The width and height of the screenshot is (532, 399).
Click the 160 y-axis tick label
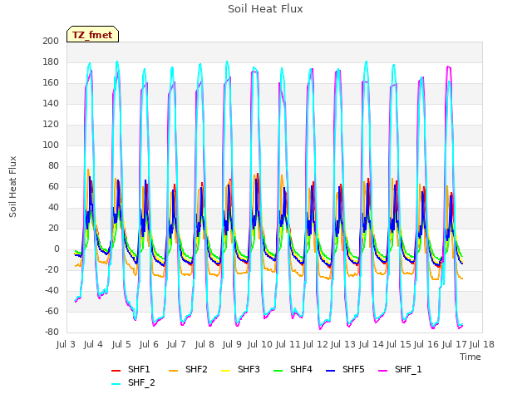pyautogui.click(x=51, y=83)
